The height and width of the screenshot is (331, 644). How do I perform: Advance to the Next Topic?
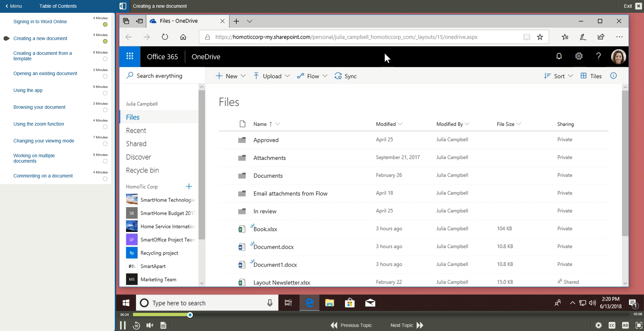coord(402,325)
